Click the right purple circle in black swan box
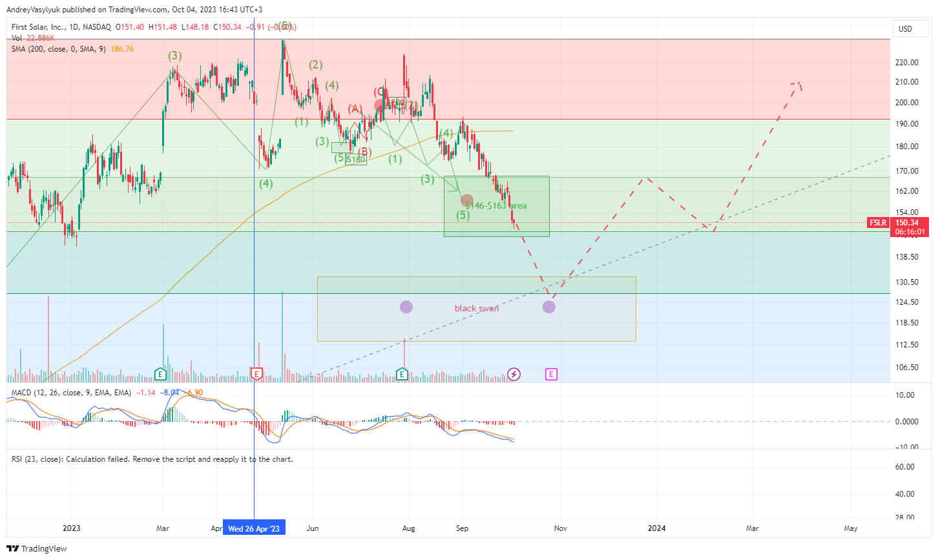938x560 pixels. pyautogui.click(x=548, y=307)
